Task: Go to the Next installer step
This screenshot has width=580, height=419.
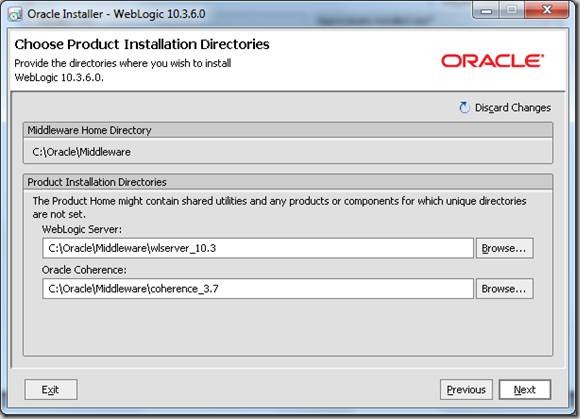Action: tap(525, 389)
